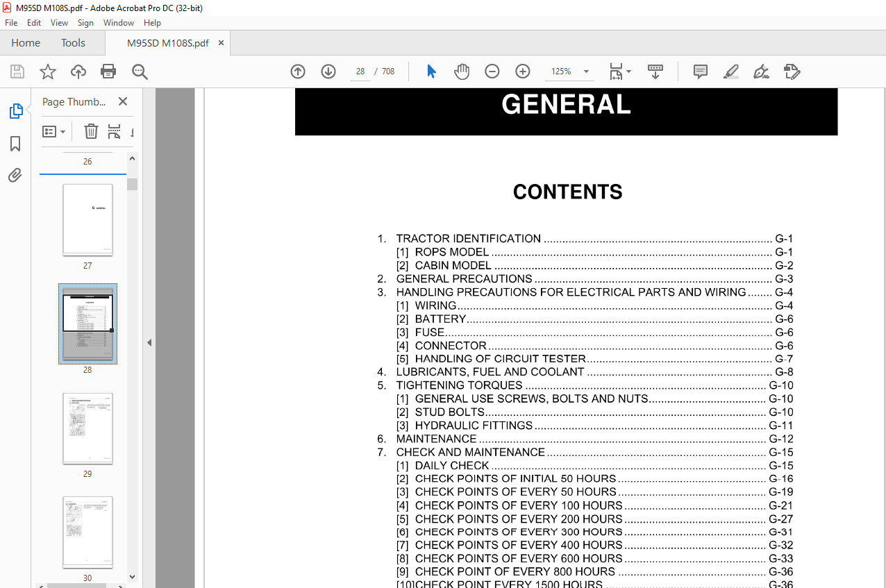Image resolution: width=886 pixels, height=588 pixels.
Task: Close the Page Thumbnails panel
Action: [123, 101]
